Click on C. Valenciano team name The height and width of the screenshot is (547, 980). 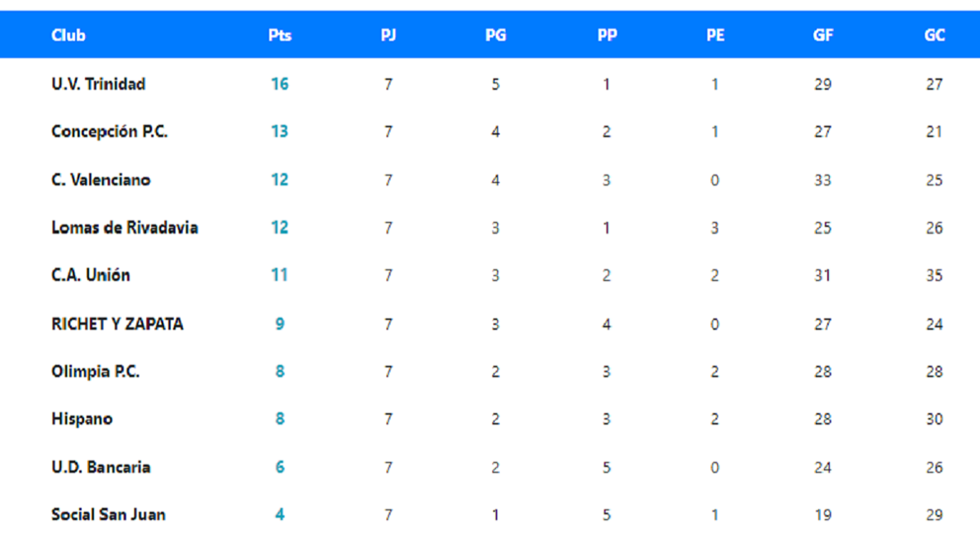click(100, 180)
